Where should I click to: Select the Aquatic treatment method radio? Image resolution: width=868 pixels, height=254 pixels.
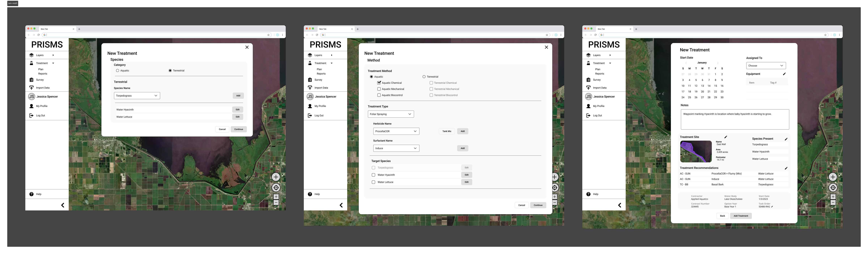(371, 77)
